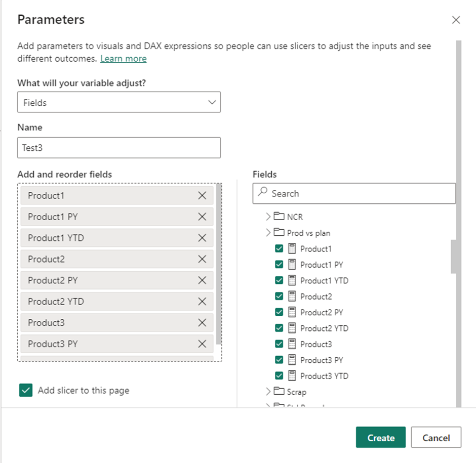The height and width of the screenshot is (463, 476).
Task: Remove Product2 YTD from added fields
Action: click(202, 302)
